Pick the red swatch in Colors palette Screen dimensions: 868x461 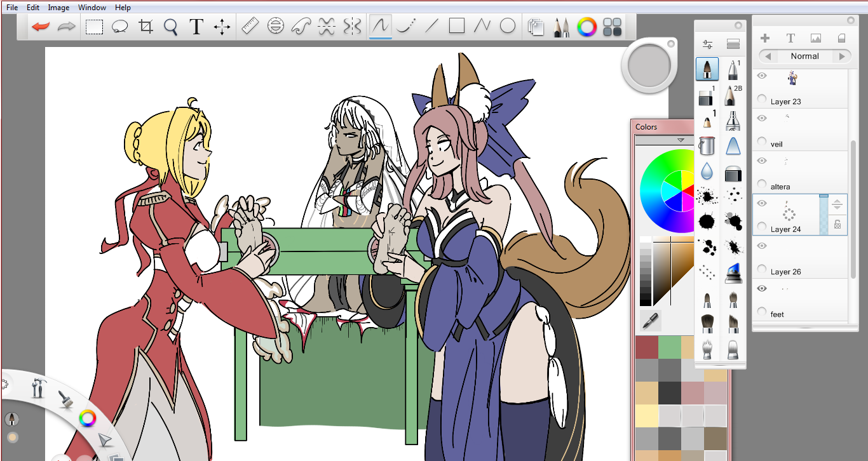[646, 347]
